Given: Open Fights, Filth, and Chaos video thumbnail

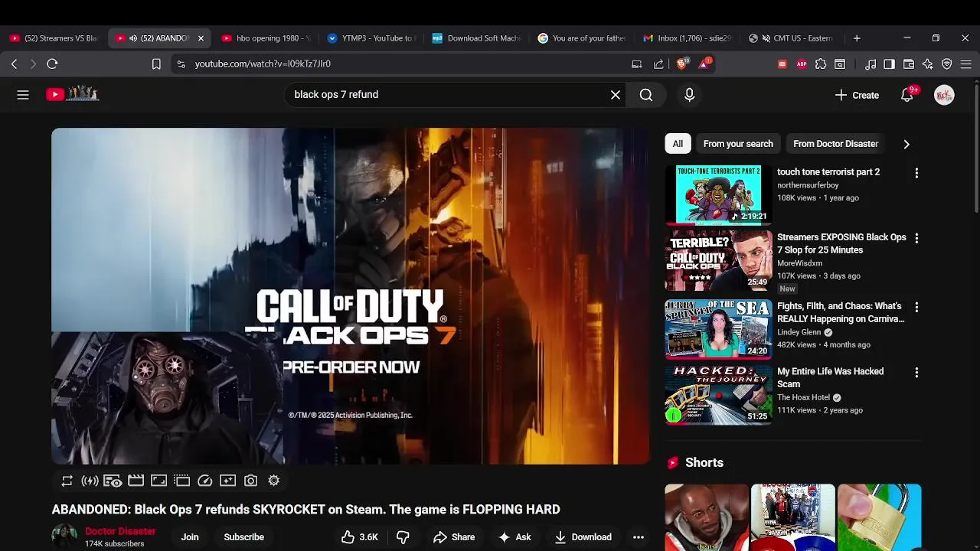Looking at the screenshot, I should click(718, 328).
